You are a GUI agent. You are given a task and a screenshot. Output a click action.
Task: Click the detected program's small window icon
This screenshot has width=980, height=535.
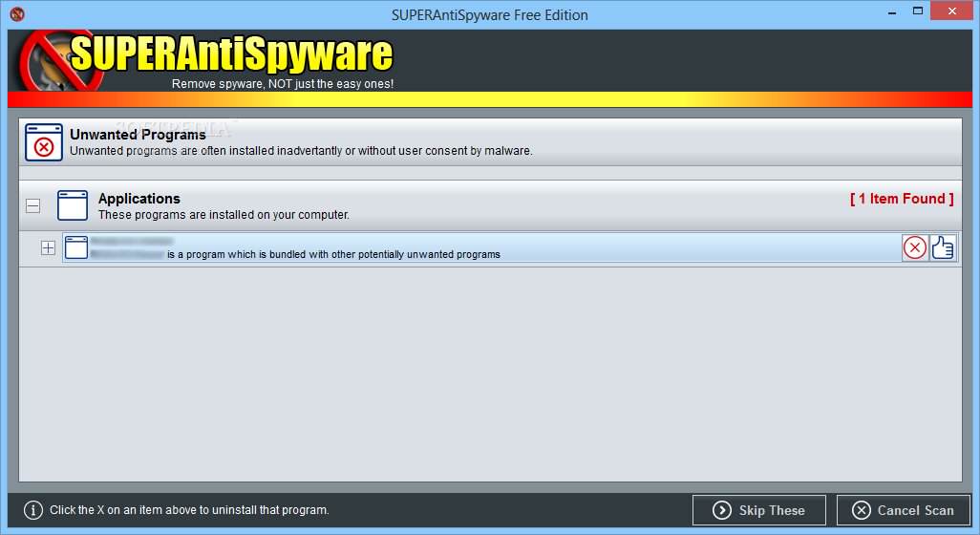(x=76, y=247)
